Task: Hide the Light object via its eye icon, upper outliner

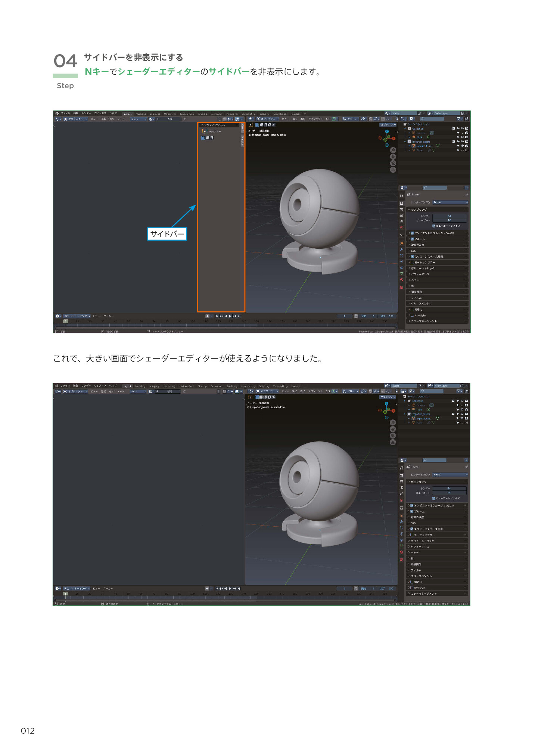Action: pos(462,137)
